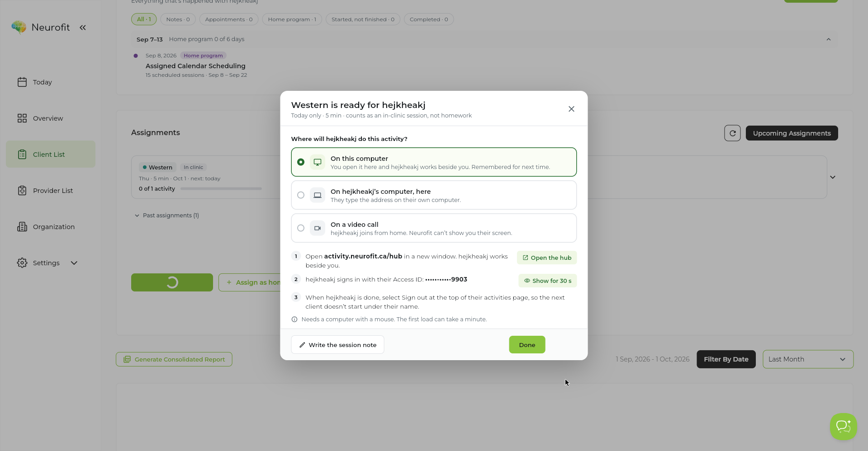Click Open the hub button
This screenshot has width=868, height=451.
[x=547, y=258]
